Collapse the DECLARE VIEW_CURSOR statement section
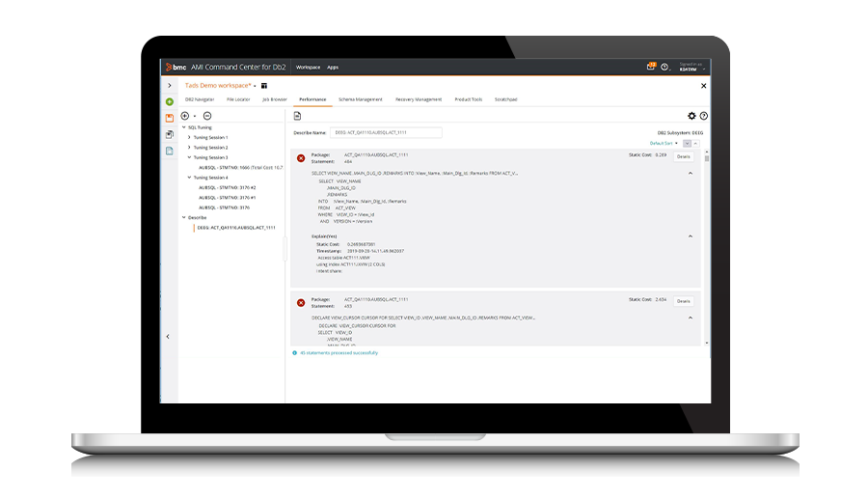868x498 pixels. [691, 318]
